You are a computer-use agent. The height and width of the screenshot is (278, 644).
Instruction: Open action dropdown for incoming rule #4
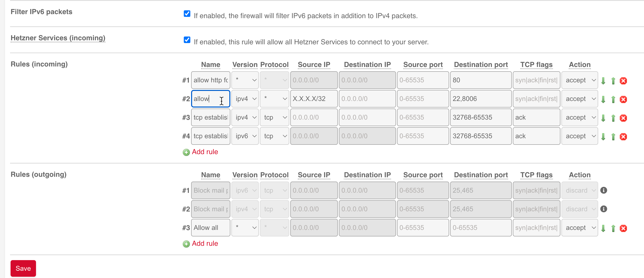click(x=580, y=136)
